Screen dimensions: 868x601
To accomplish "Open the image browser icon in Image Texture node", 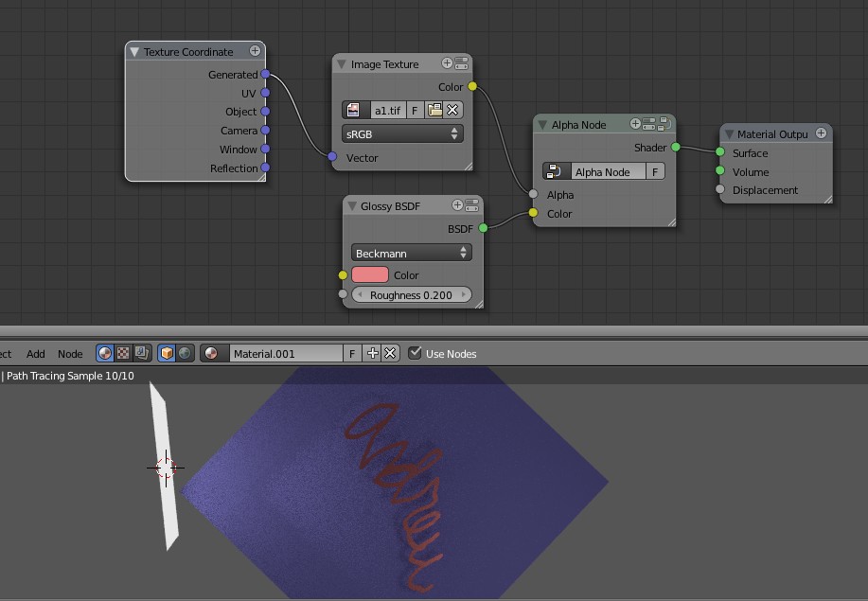I will tap(353, 109).
